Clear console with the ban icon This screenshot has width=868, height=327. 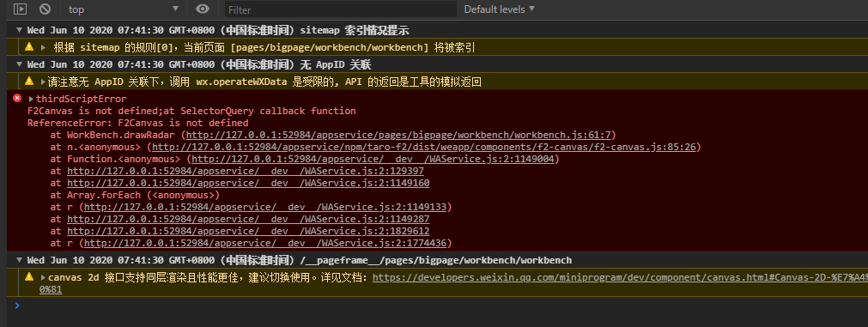point(46,9)
